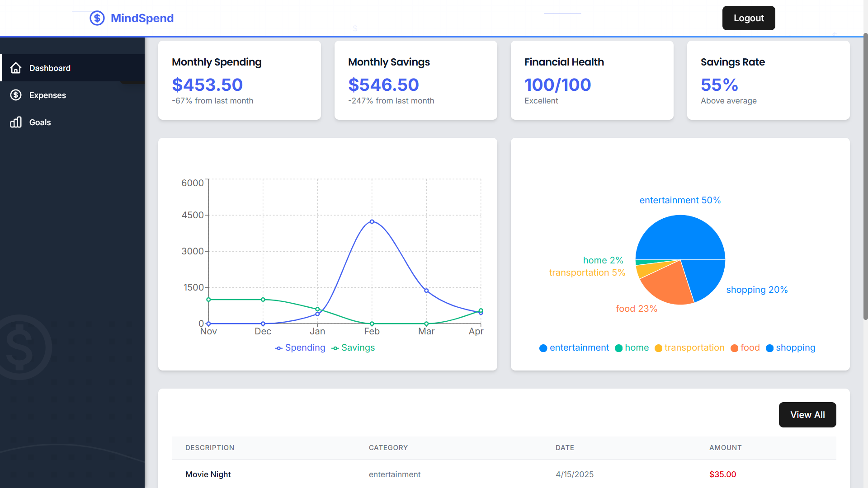Click the Goals bar-chart icon

tap(16, 122)
